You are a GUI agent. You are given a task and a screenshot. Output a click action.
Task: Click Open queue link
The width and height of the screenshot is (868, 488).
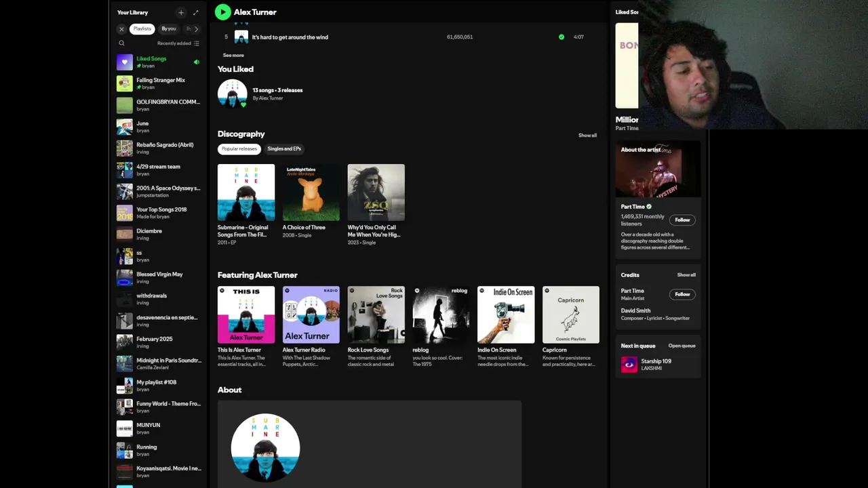(x=682, y=346)
